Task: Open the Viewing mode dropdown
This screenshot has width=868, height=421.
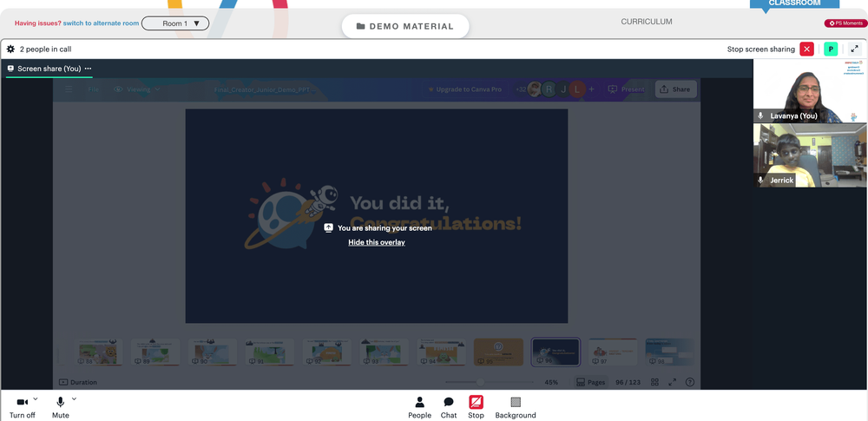Action: [x=137, y=89]
